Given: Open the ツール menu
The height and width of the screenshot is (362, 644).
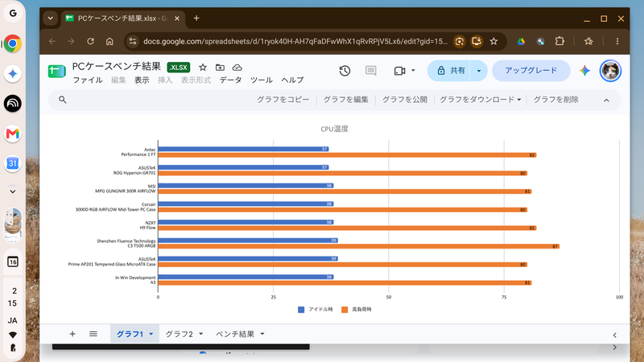Looking at the screenshot, I should click(261, 80).
